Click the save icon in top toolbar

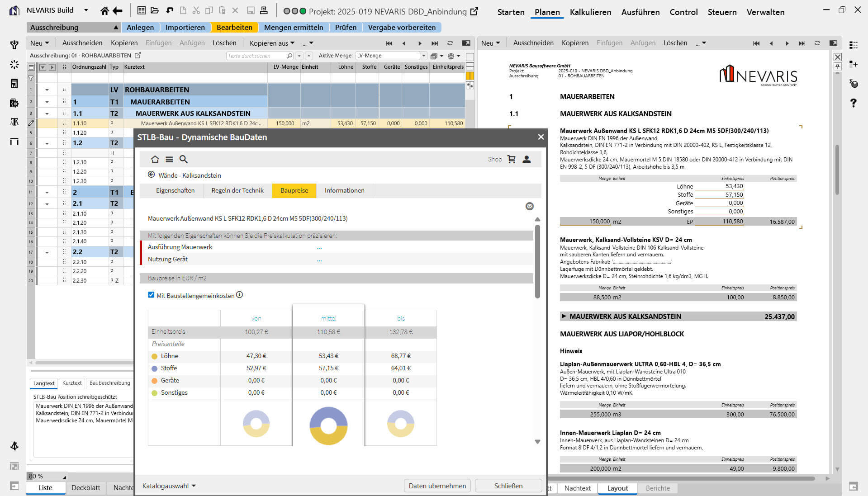tap(251, 11)
